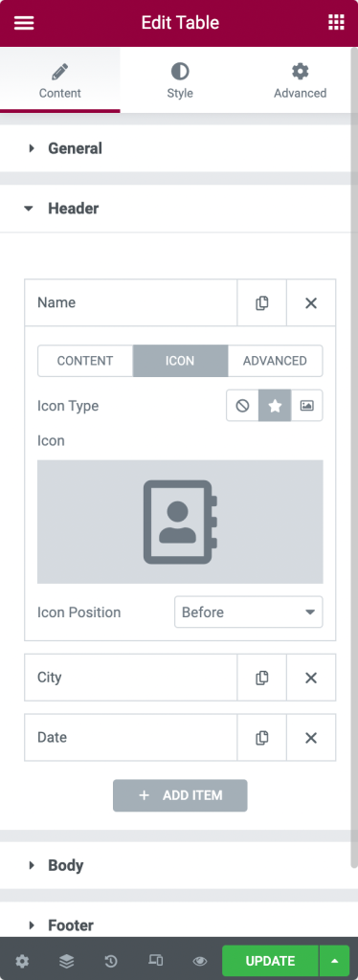Open page settings gear in bottom bar
This screenshot has width=358, height=980.
[22, 961]
